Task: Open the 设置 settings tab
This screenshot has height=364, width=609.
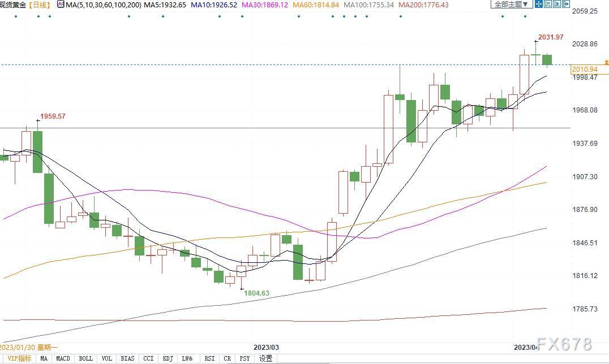Action: (x=266, y=358)
